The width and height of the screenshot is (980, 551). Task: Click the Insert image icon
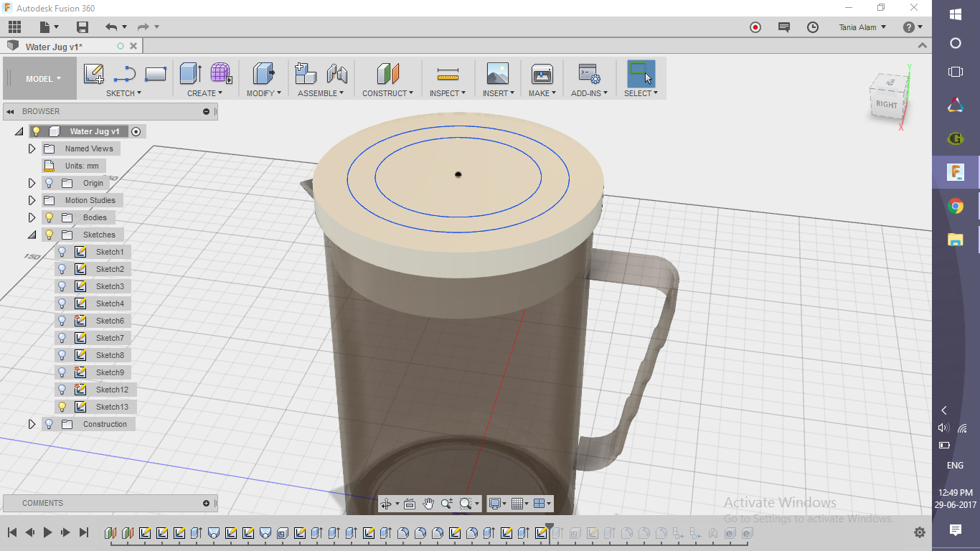[x=497, y=74]
